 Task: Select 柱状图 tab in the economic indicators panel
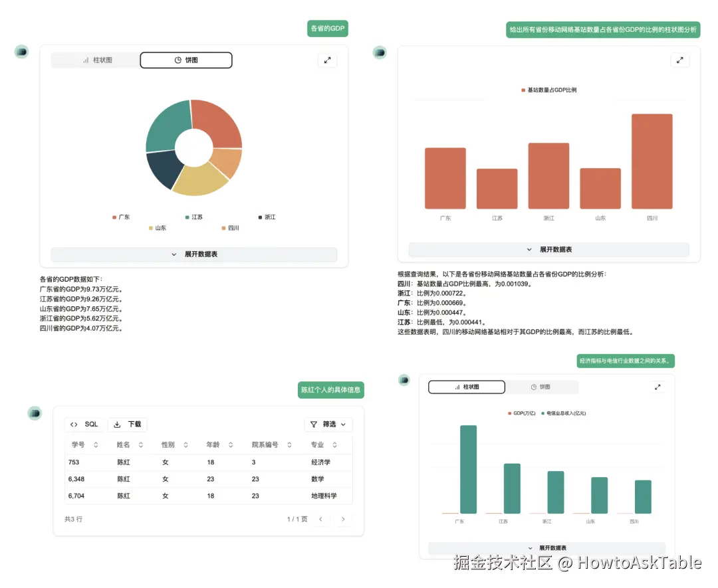point(467,387)
